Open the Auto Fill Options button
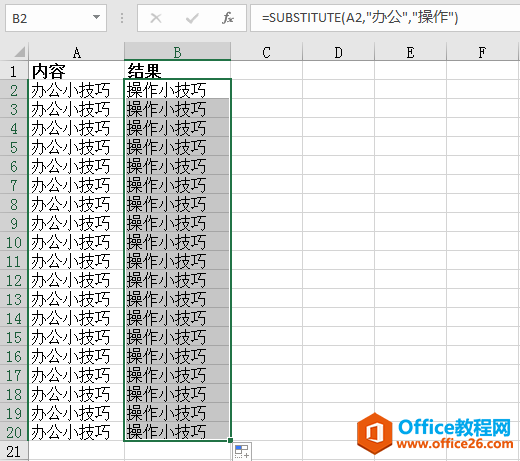This screenshot has width=520, height=461. [242, 452]
